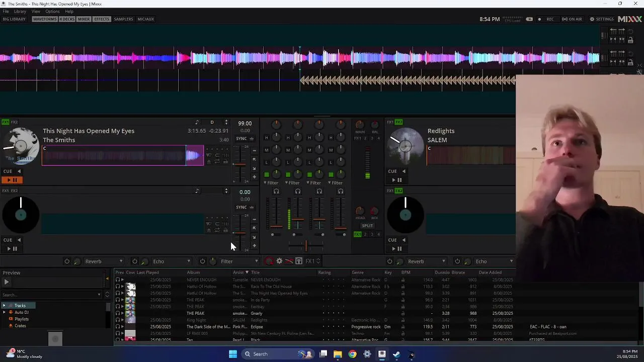Toggle FX1 on The Smiths deck
This screenshot has width=644, height=362.
pyautogui.click(x=5, y=122)
